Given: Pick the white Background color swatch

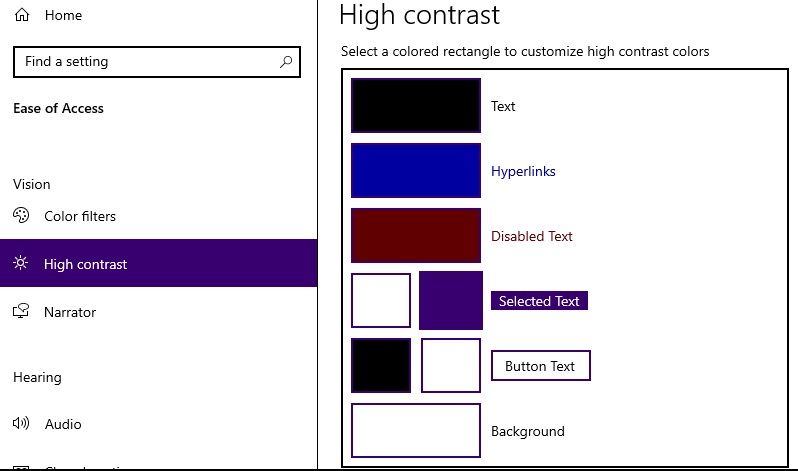Looking at the screenshot, I should 415,430.
